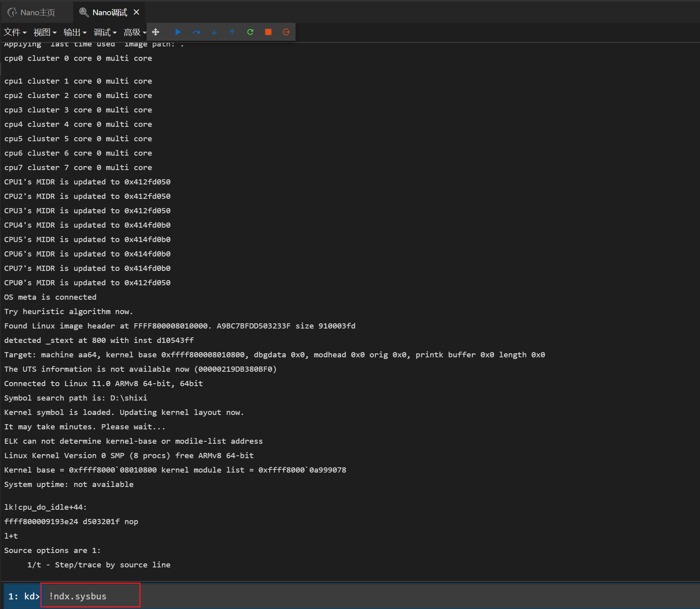
Task: Click the orange Stop square icon
Action: (x=268, y=32)
